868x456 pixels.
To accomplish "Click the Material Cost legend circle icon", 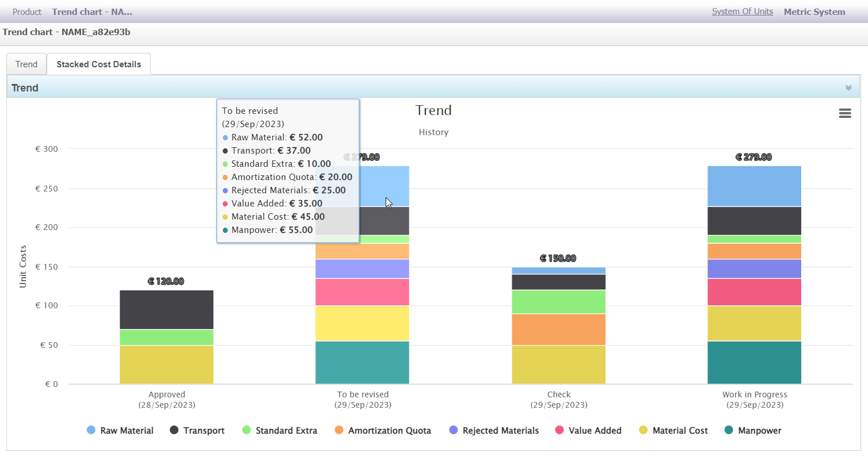I will pyautogui.click(x=643, y=431).
